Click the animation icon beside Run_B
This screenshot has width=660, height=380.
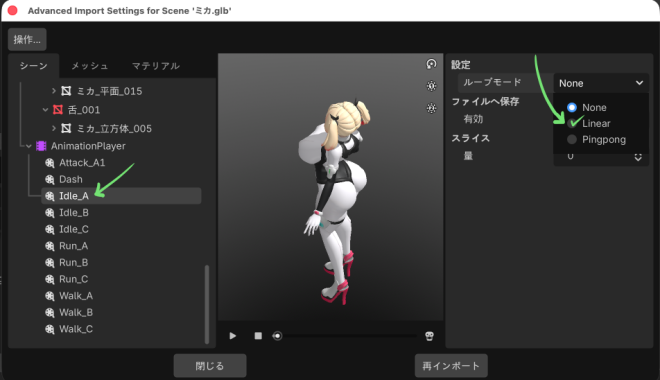click(50, 263)
